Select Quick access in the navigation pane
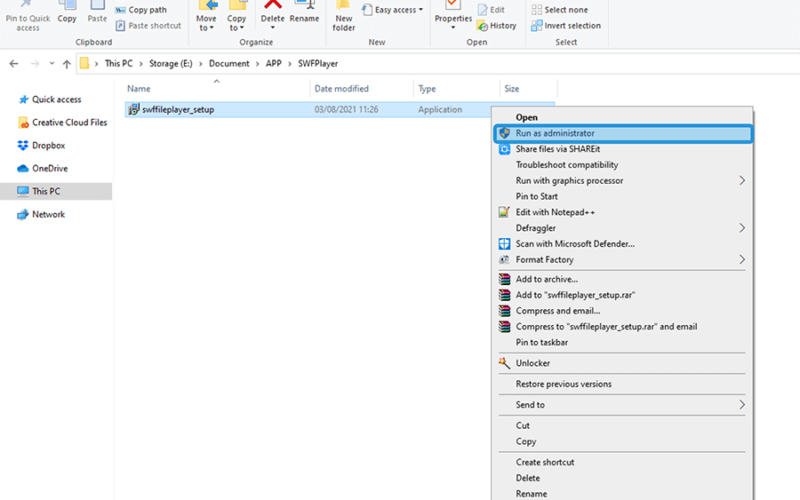800x500 pixels. 57,99
